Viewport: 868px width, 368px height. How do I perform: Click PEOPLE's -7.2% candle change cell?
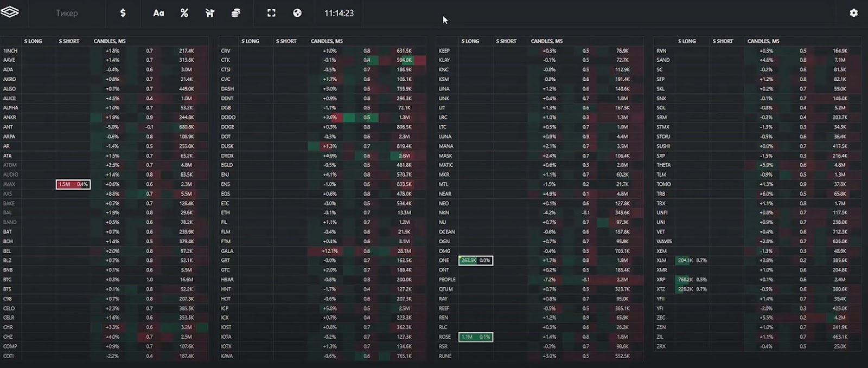tap(549, 280)
